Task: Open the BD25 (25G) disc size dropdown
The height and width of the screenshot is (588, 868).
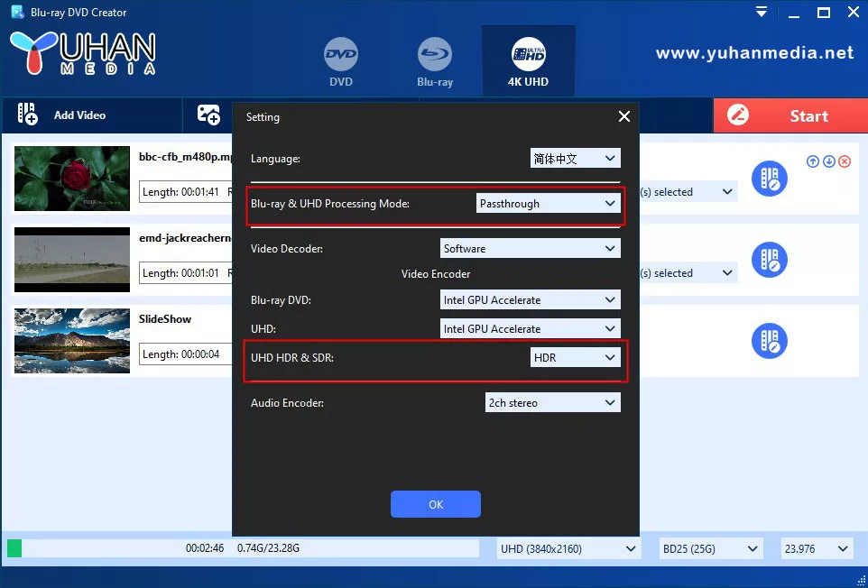Action: [x=710, y=548]
